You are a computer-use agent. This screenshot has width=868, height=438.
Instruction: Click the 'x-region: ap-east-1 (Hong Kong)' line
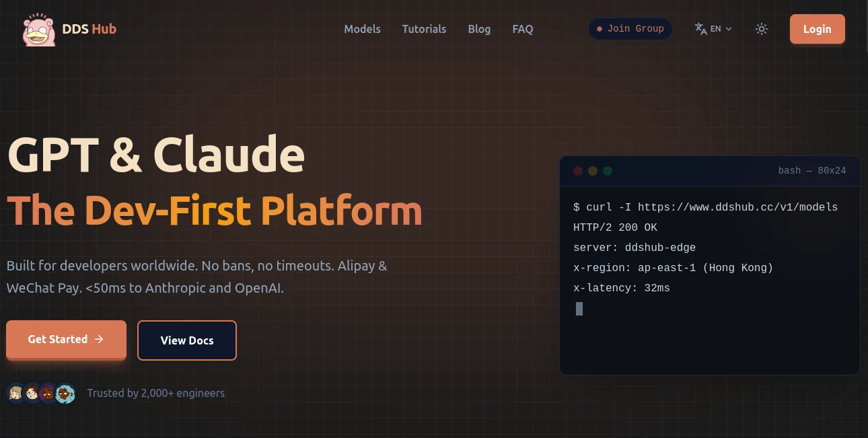(673, 268)
